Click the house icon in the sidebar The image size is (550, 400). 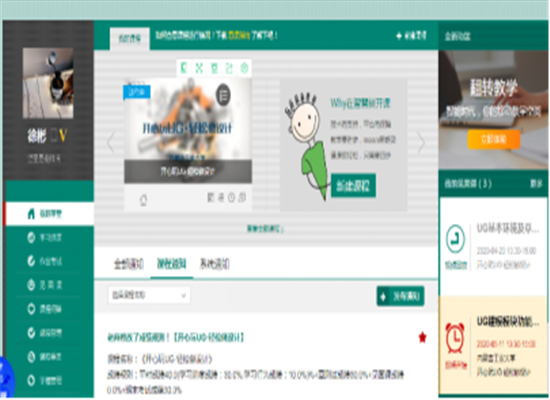point(31,213)
